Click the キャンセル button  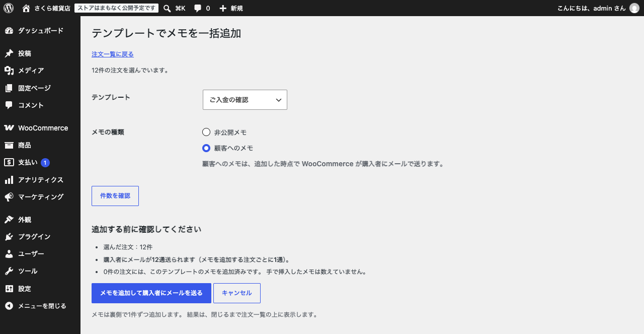[237, 293]
